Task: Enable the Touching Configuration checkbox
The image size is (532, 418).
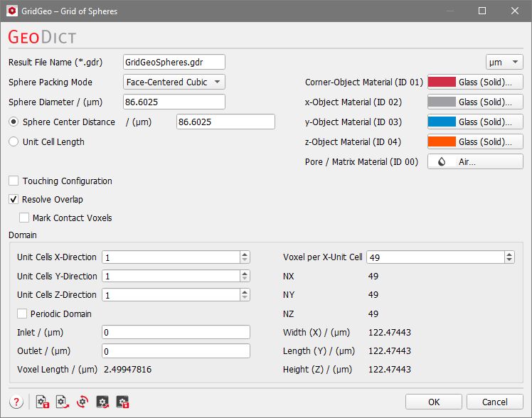Action: 14,181
